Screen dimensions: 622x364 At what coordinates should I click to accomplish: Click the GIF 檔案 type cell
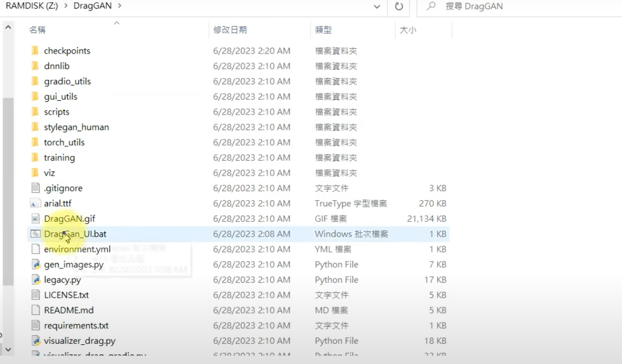click(331, 218)
